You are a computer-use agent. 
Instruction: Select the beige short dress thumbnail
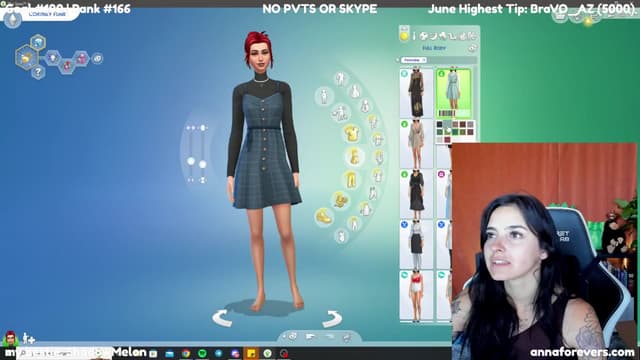click(416, 144)
